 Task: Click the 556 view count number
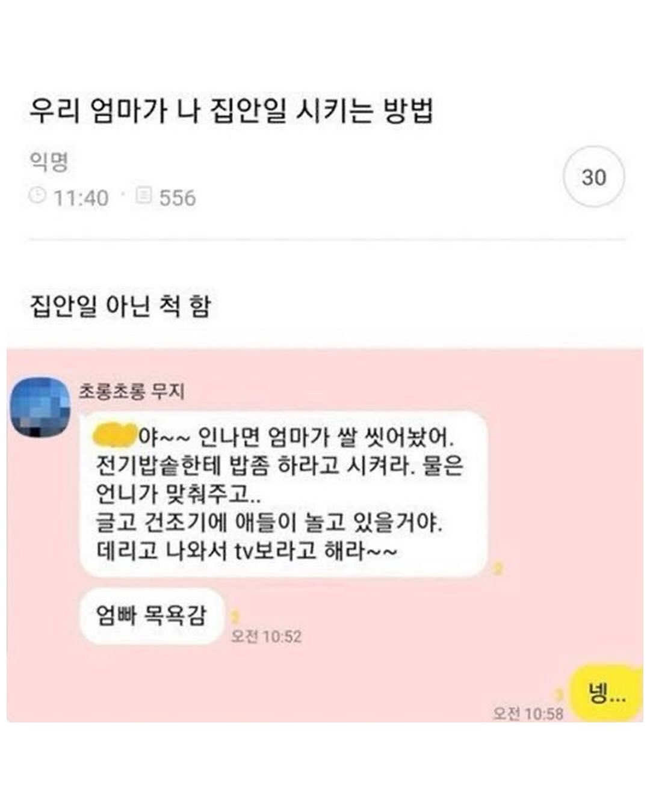(x=178, y=198)
